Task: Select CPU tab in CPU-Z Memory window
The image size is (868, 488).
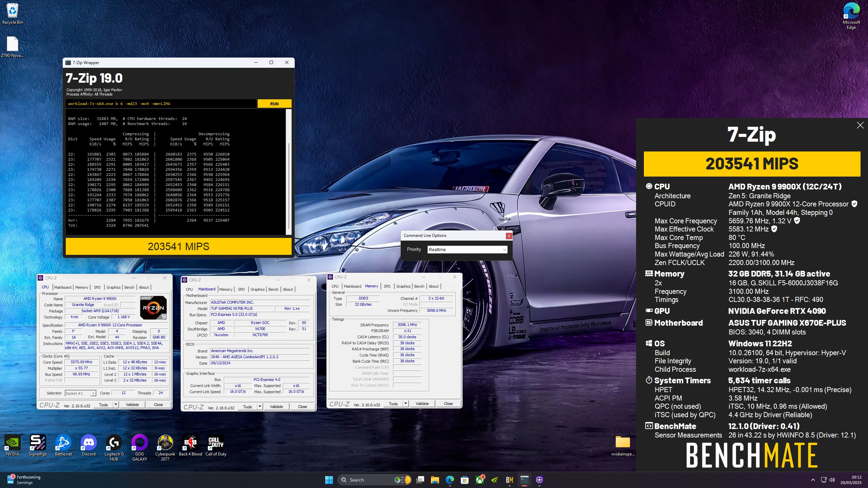Action: [335, 286]
